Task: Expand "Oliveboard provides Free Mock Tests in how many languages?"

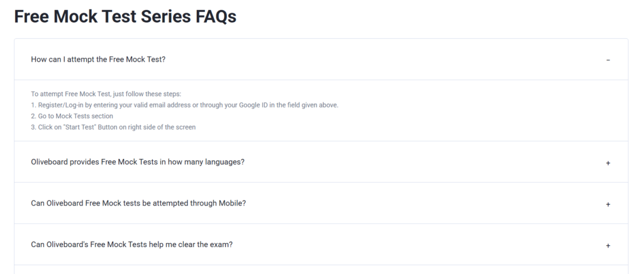Action: coord(137,162)
